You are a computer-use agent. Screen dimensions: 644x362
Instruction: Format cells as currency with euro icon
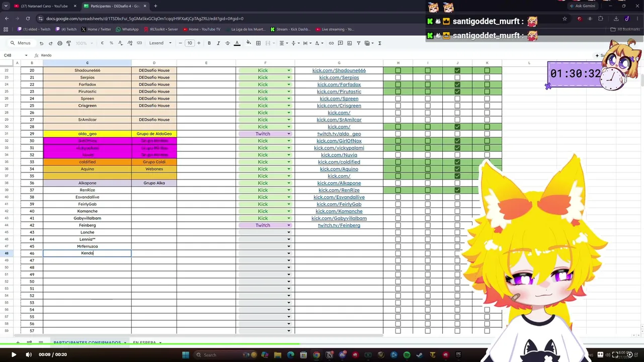click(102, 43)
